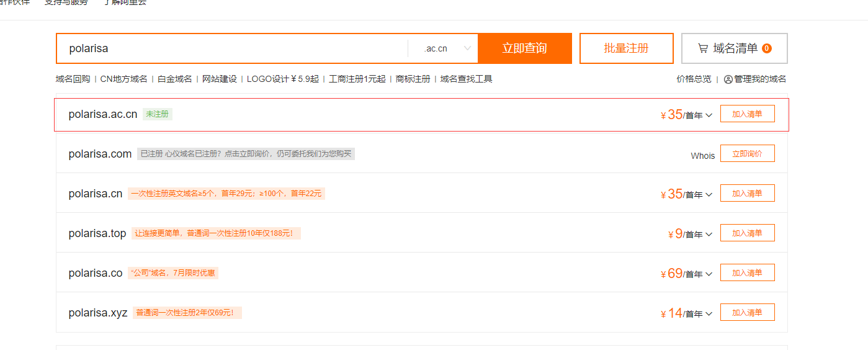Click the 批量注册 button
Viewport: 868px width, 350px height.
pos(626,48)
